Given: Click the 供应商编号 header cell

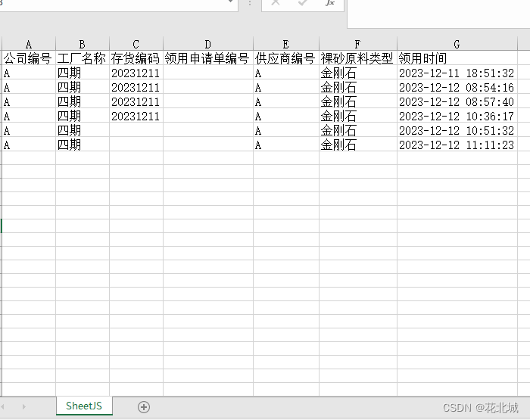Looking at the screenshot, I should [286, 58].
